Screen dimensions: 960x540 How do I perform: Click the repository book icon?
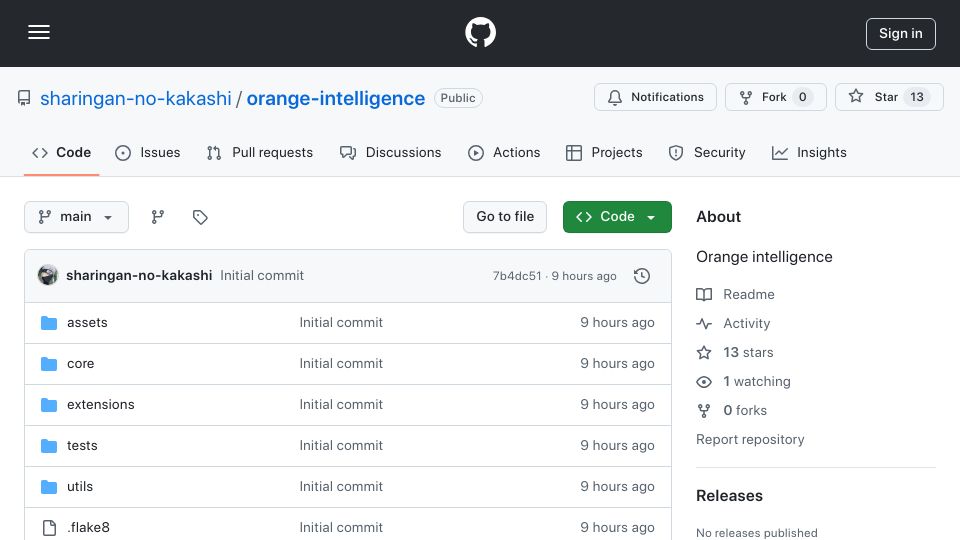(24, 98)
